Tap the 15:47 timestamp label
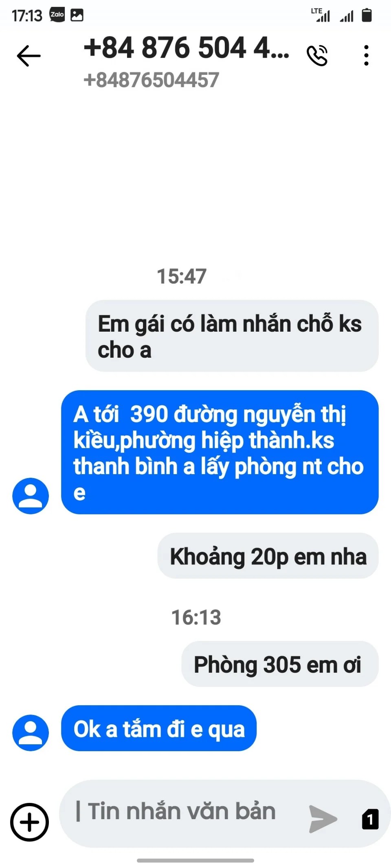The height and width of the screenshot is (868, 391). 182,276
